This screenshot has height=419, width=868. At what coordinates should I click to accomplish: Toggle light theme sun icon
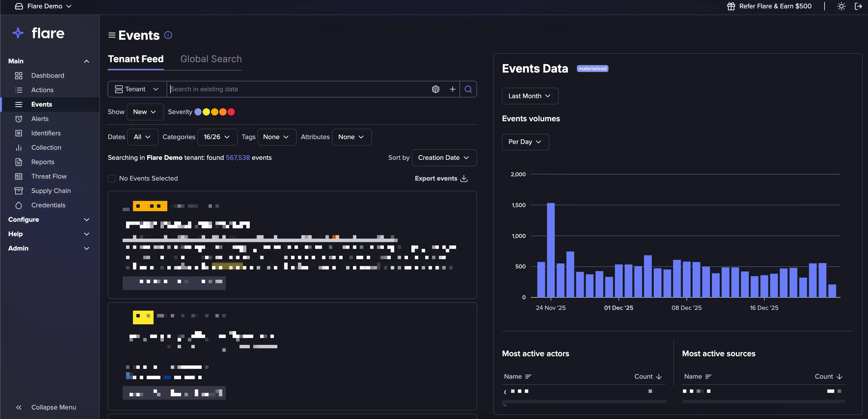click(x=841, y=6)
